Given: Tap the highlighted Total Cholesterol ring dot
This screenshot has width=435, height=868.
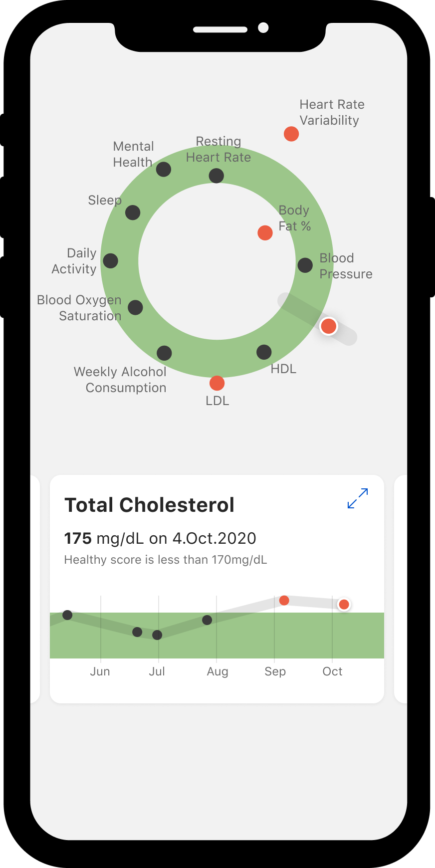Looking at the screenshot, I should pos(329,326).
